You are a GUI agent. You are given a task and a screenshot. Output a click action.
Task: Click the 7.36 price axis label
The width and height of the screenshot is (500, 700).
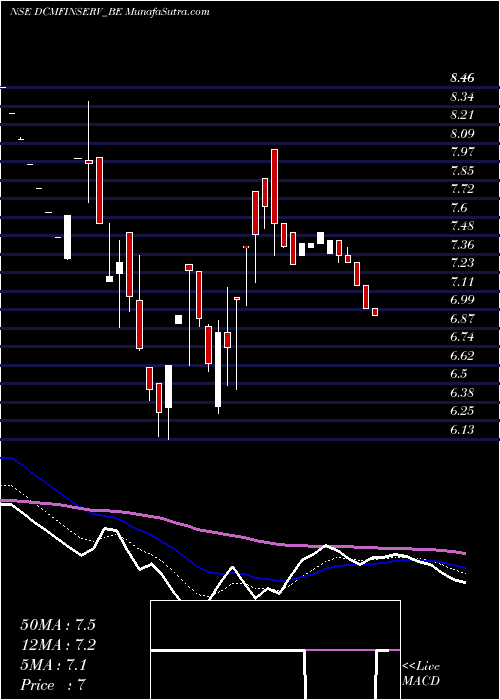pyautogui.click(x=462, y=245)
